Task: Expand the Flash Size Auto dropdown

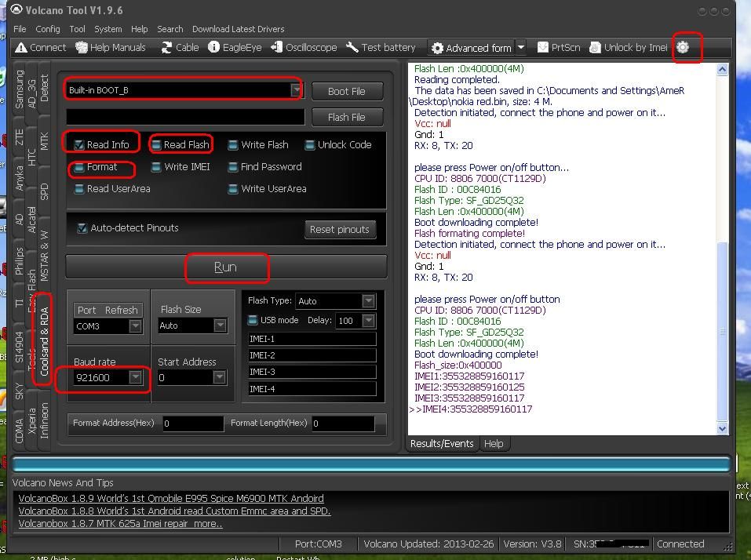Action: click(x=220, y=325)
